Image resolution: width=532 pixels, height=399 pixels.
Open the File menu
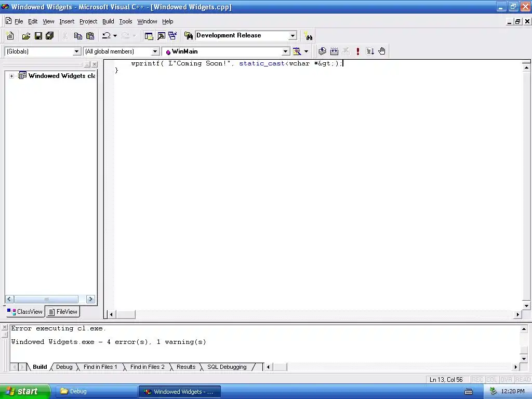(19, 21)
